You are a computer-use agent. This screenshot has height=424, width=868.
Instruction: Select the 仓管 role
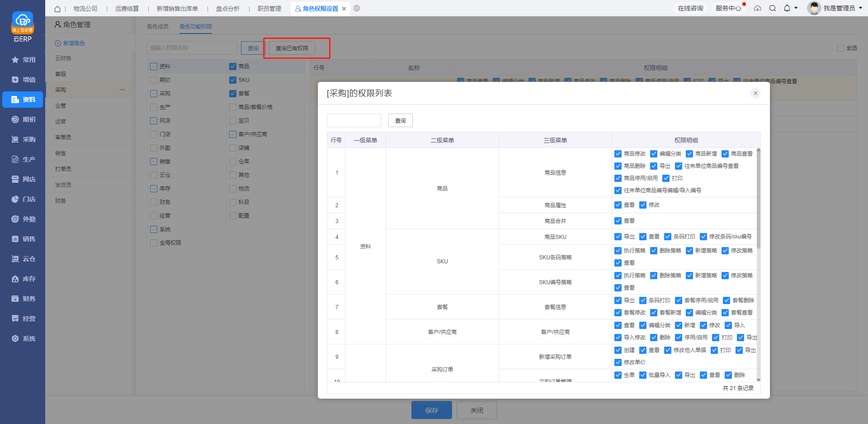pos(89,106)
